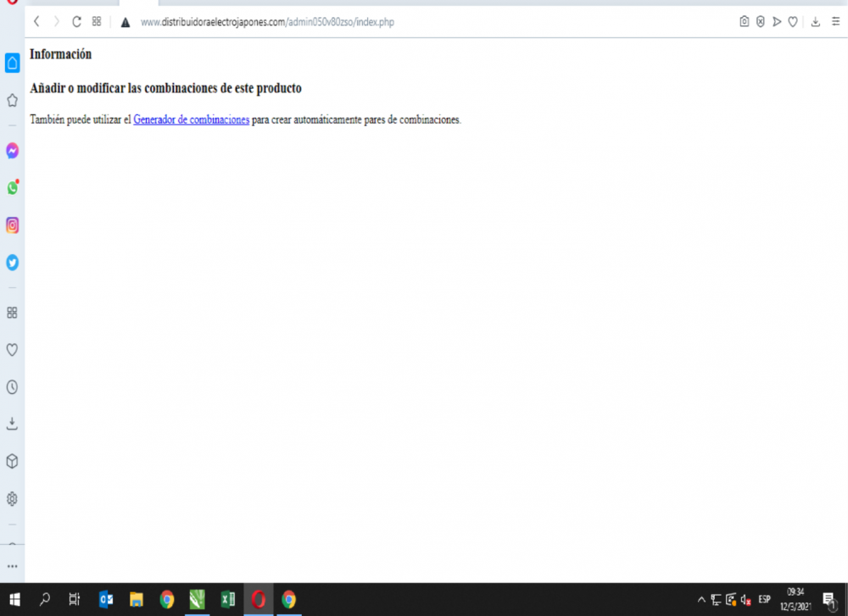Open the Chrome taskbar icon right of Opera
The width and height of the screenshot is (848, 616).
click(289, 599)
